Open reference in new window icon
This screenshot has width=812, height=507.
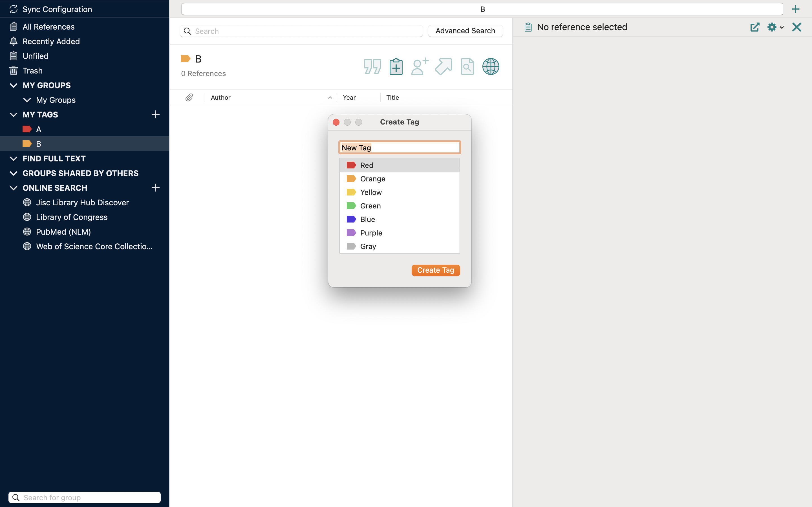[754, 27]
